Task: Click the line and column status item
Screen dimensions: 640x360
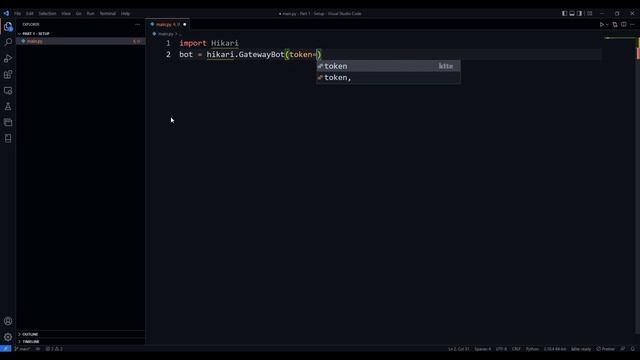Action: coord(458,349)
